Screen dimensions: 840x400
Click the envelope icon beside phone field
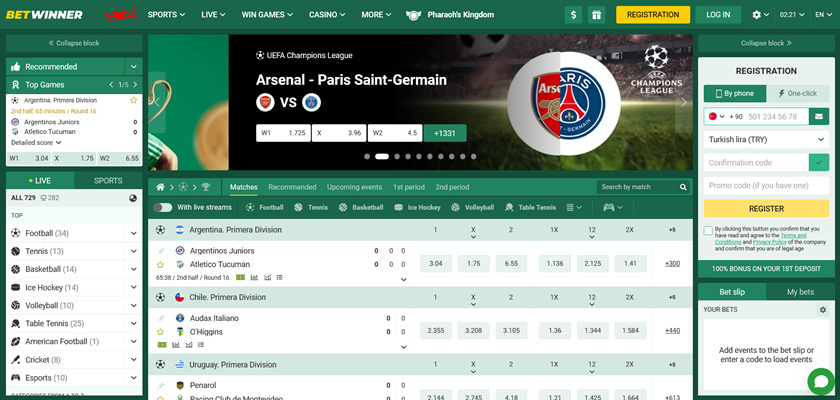(x=820, y=116)
